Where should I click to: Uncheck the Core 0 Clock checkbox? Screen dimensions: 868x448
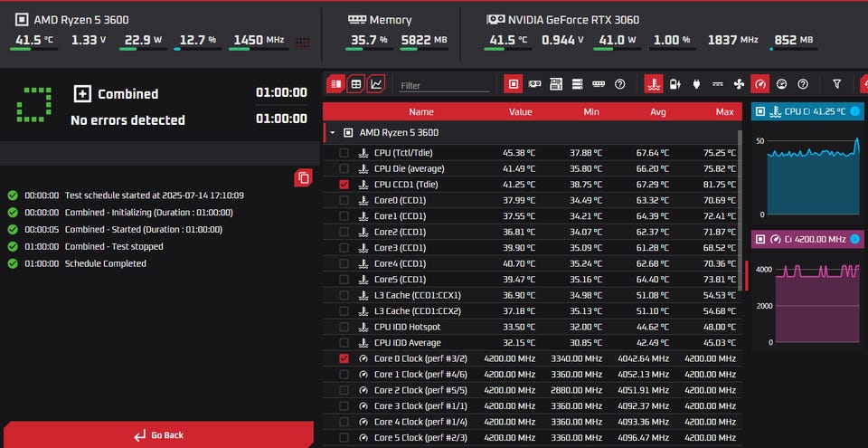pos(344,358)
